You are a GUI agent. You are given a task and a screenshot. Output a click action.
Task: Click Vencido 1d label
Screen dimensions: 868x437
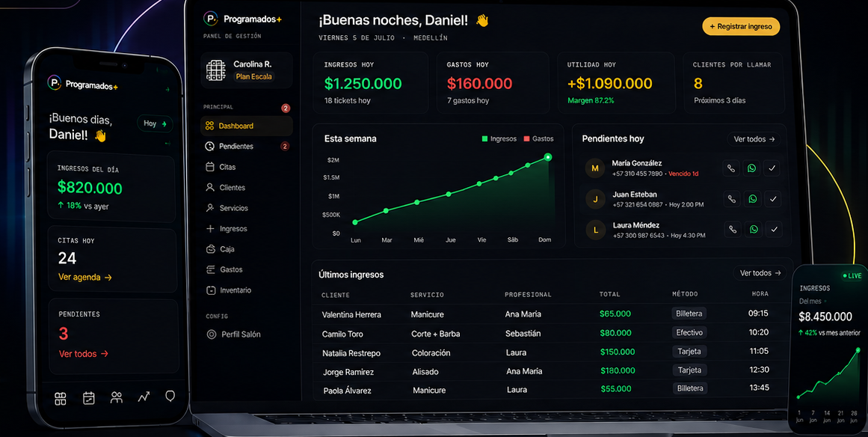click(683, 174)
